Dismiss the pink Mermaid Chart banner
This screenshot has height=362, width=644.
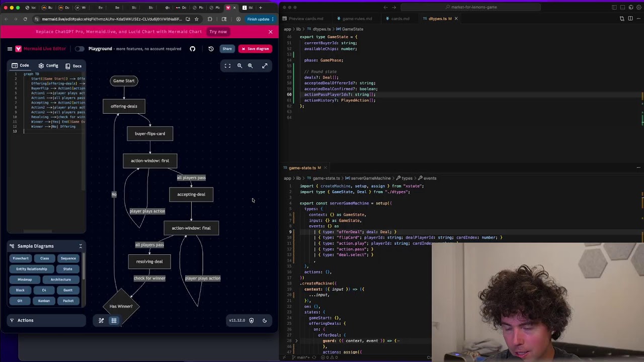pos(270,32)
